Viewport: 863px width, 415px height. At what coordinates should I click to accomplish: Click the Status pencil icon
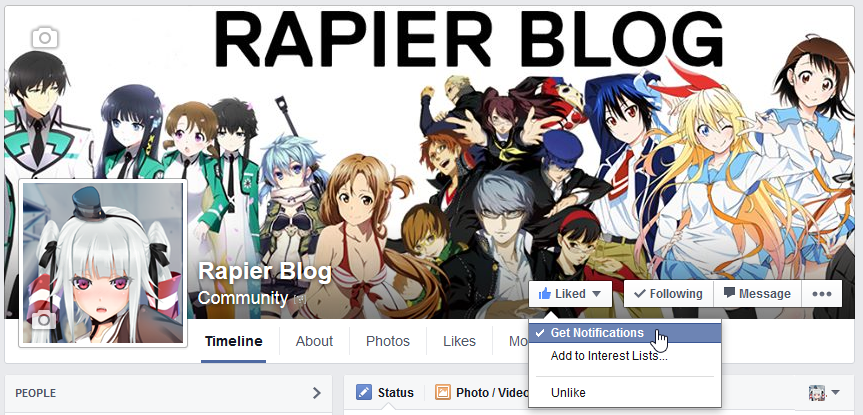pos(363,392)
